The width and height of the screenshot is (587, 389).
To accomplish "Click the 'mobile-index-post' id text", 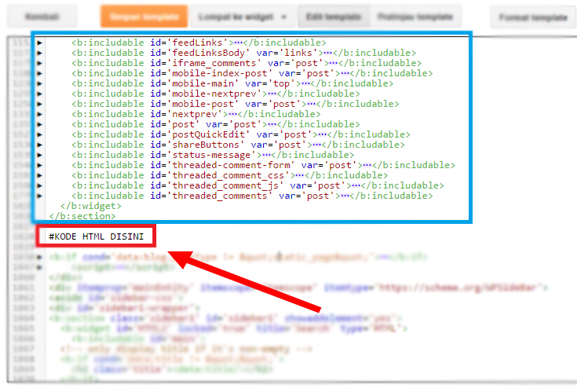I will pyautogui.click(x=220, y=73).
